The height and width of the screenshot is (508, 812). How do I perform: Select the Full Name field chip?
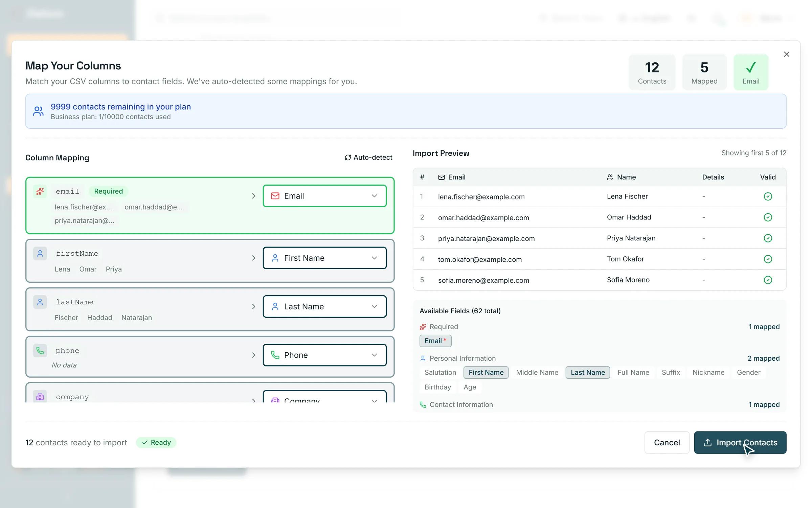click(x=633, y=373)
